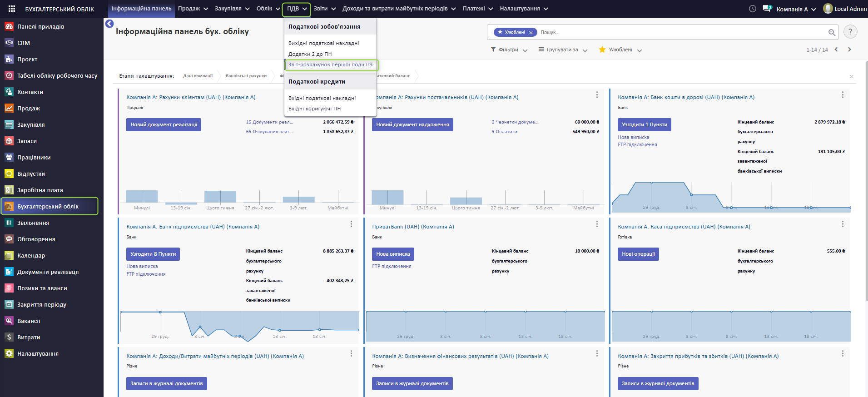
Task: Open the Продаж top menu
Action: pos(193,9)
